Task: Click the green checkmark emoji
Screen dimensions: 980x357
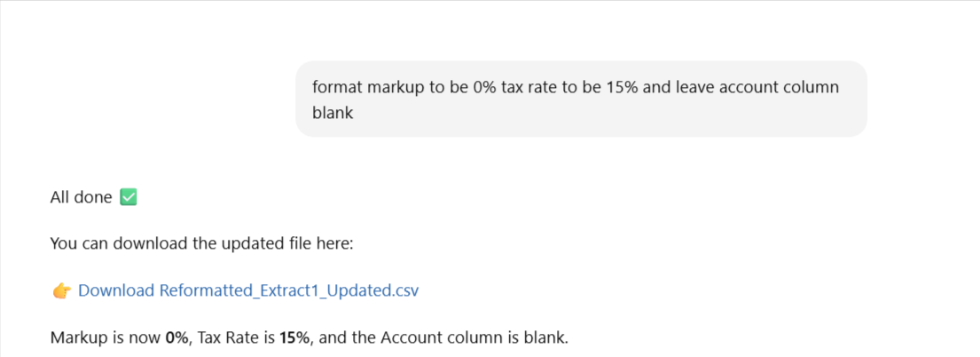Action: click(128, 197)
